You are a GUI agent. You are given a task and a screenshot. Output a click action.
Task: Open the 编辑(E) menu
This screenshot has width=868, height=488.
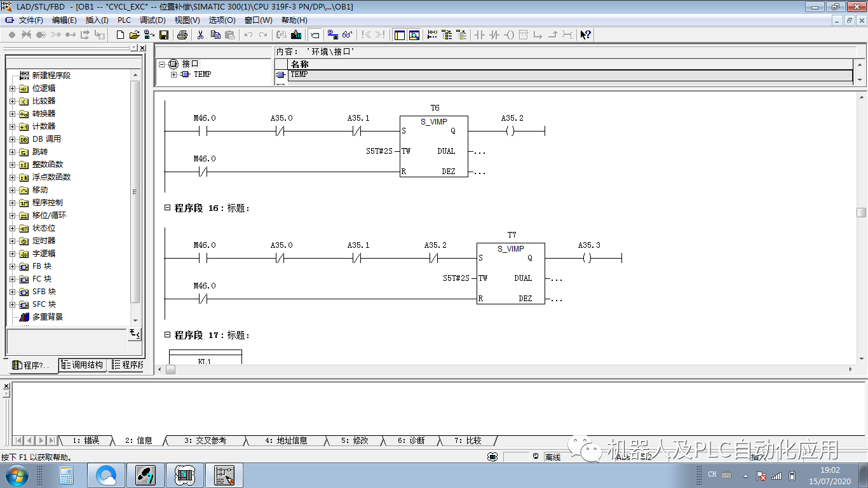pos(64,20)
